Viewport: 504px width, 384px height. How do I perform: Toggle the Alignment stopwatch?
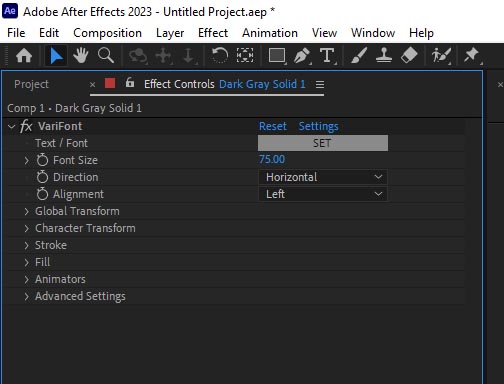[x=42, y=194]
